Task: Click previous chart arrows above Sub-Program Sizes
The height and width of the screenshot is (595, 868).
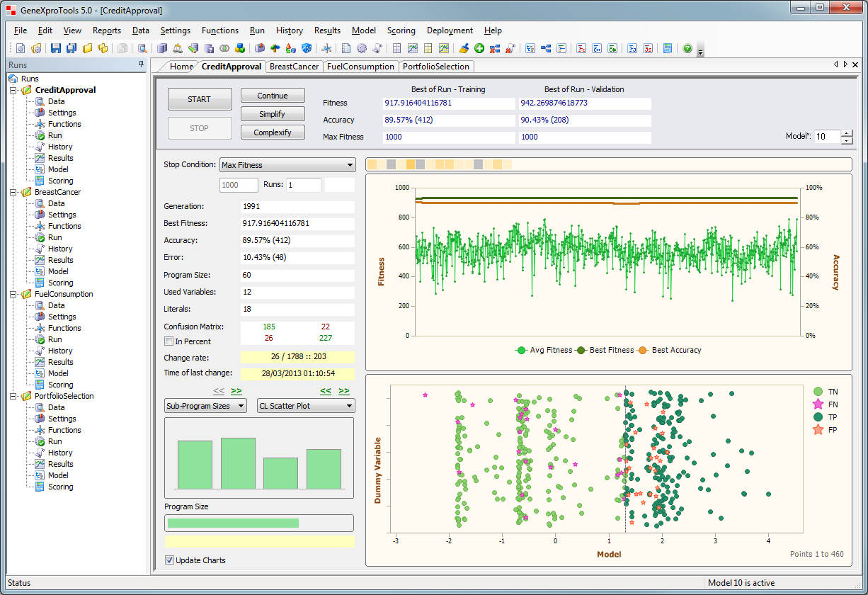Action: pyautogui.click(x=219, y=390)
